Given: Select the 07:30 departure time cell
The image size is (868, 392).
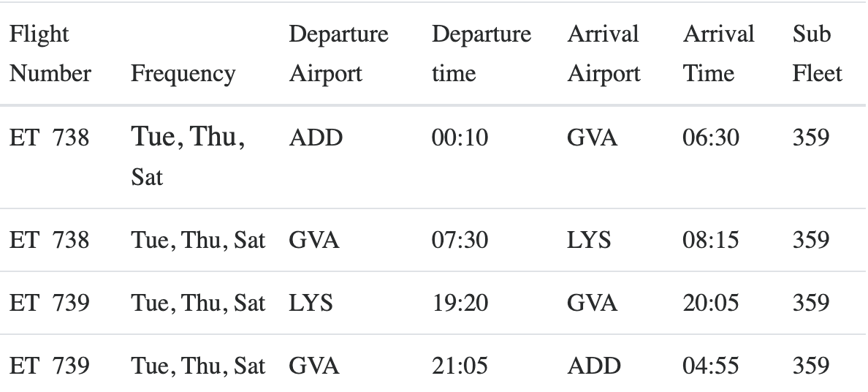Looking at the screenshot, I should (x=460, y=240).
